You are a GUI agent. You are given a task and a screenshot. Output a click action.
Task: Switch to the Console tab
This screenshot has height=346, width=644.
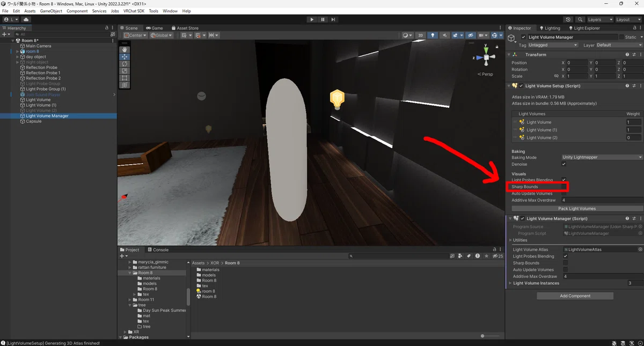[x=157, y=249]
